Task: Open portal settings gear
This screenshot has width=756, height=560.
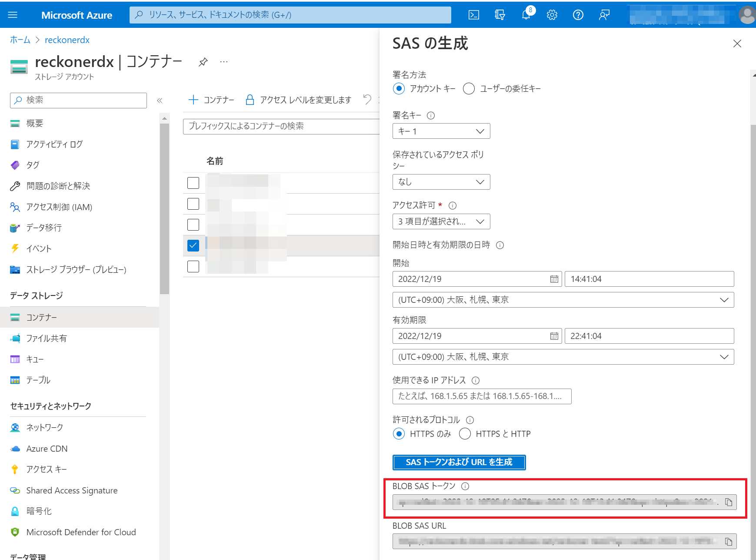Action: (x=552, y=15)
